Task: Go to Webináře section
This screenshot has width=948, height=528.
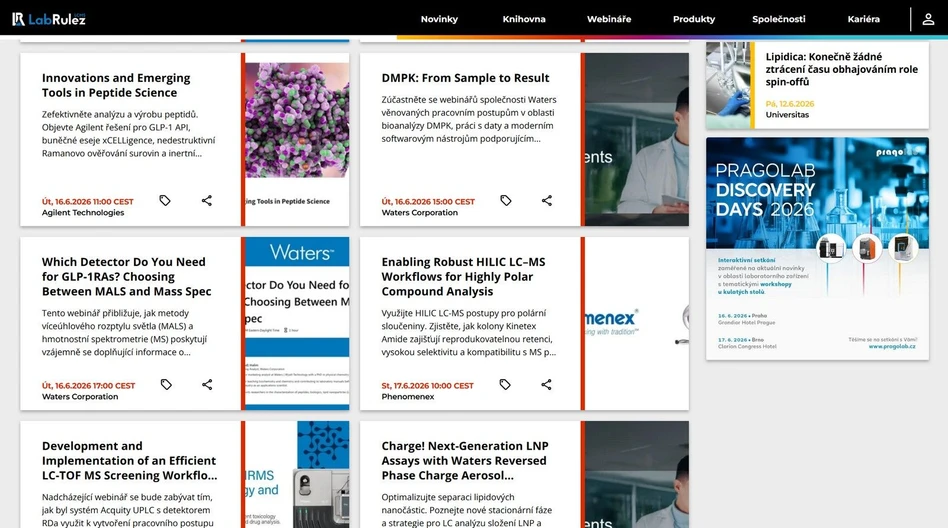Action: 609,19
